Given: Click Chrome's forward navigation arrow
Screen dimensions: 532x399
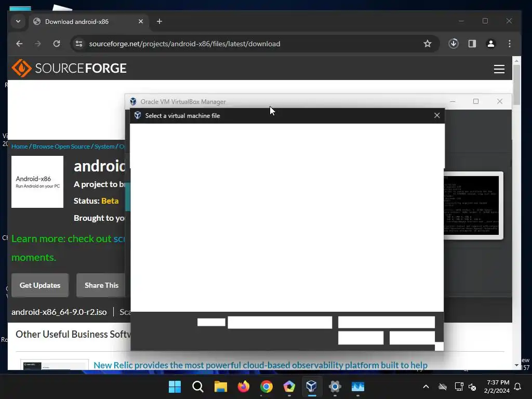Looking at the screenshot, I should pos(37,44).
